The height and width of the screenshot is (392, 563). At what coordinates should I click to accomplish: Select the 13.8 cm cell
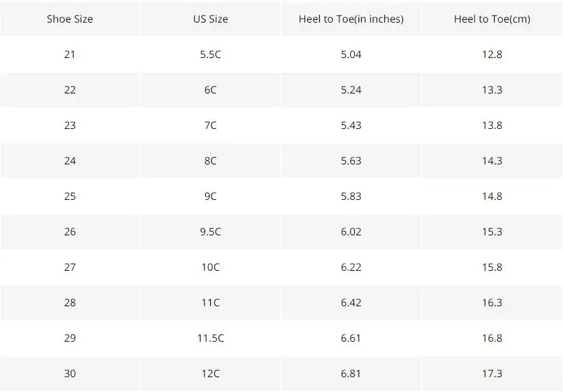tap(492, 125)
